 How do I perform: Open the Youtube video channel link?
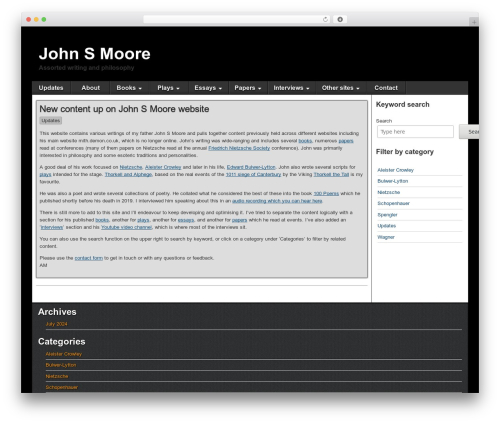click(126, 227)
